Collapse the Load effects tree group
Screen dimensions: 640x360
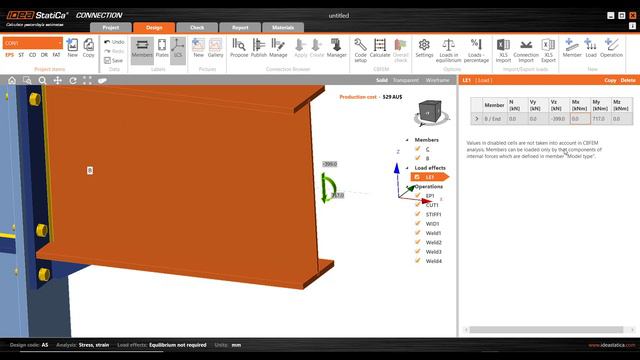pyautogui.click(x=407, y=168)
